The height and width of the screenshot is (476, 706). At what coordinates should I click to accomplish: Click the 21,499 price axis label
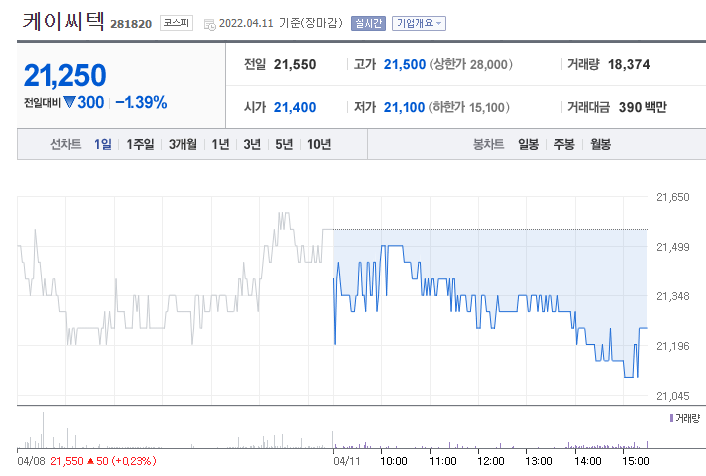coord(673,247)
